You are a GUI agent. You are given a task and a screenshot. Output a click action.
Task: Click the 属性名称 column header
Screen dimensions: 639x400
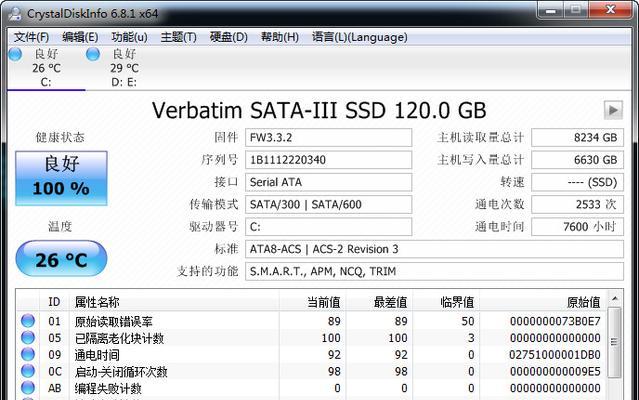174,302
